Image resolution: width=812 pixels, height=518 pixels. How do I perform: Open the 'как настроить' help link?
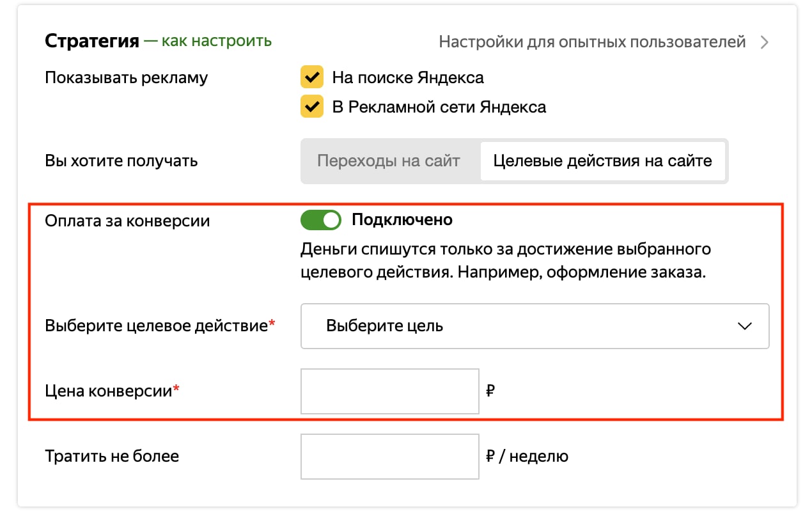click(x=216, y=42)
